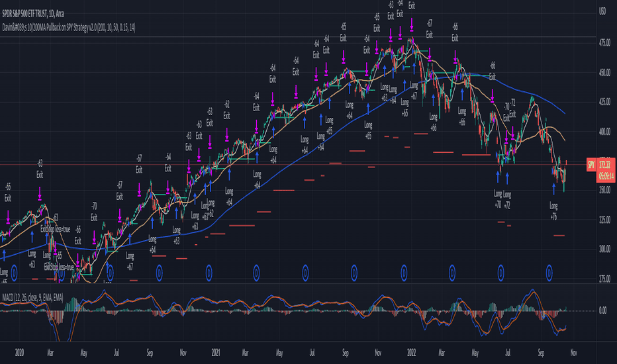Click the Long +70 entry arrow
Viewport: 617px width, 364px height.
498,177
